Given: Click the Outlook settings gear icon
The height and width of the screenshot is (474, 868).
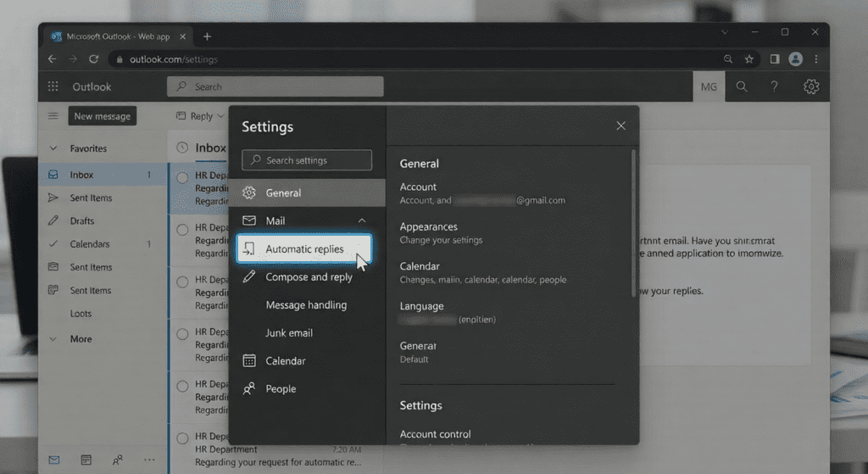Looking at the screenshot, I should [x=811, y=86].
